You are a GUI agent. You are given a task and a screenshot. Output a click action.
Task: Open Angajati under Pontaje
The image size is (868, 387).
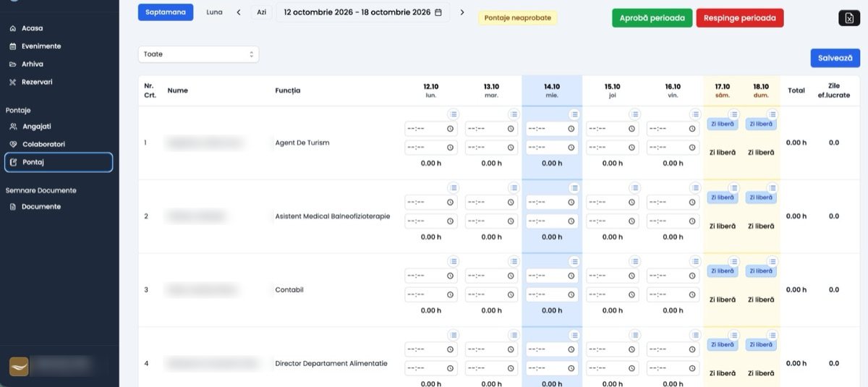coord(37,127)
